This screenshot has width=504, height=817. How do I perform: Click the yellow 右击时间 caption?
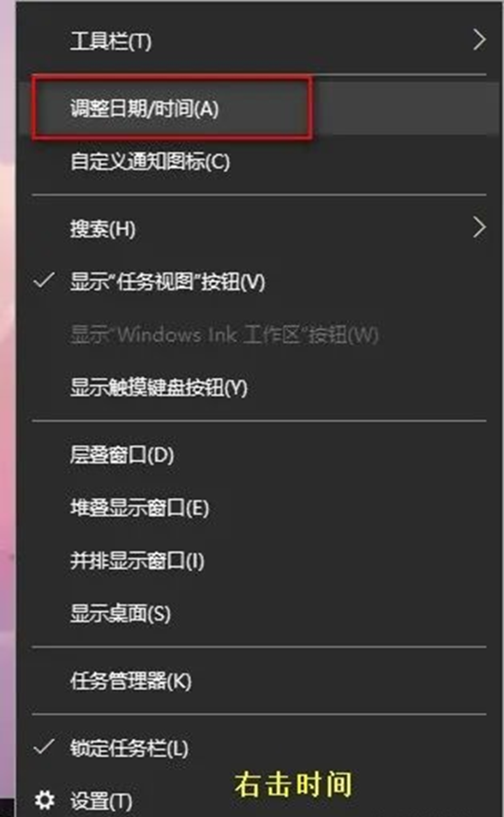coord(293,784)
